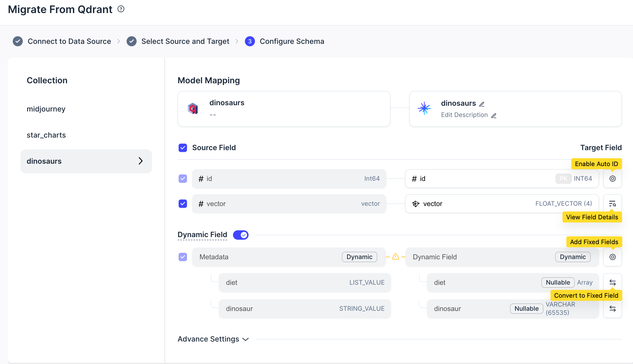Click the Zilliz star logo in target card
Screen dimensions: 633x364
[424, 108]
